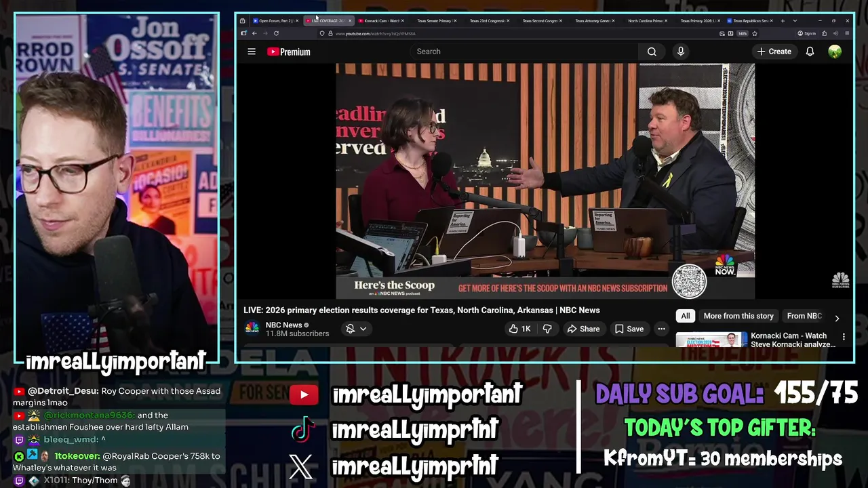Open Kornacki Cam recommended video title

(793, 340)
